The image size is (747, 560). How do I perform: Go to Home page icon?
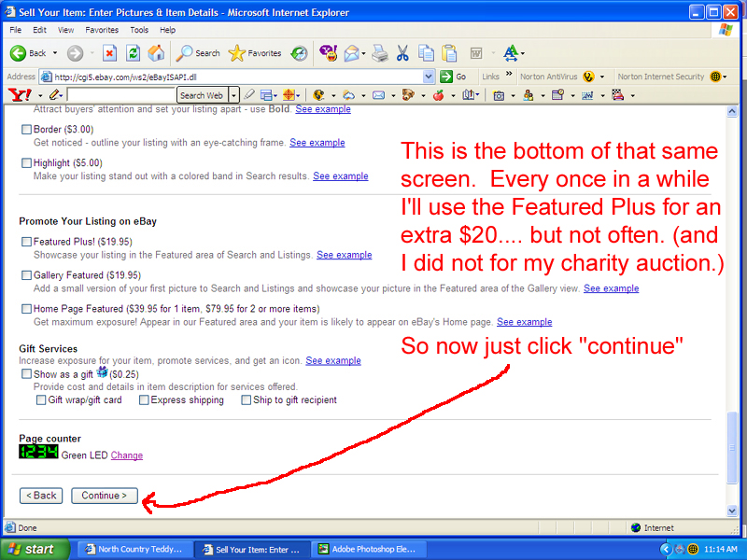(156, 53)
